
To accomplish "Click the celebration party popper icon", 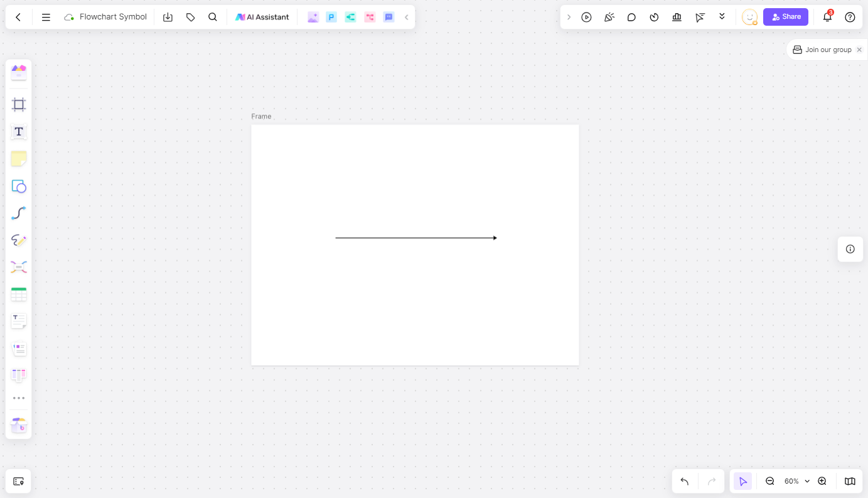I will [x=609, y=17].
